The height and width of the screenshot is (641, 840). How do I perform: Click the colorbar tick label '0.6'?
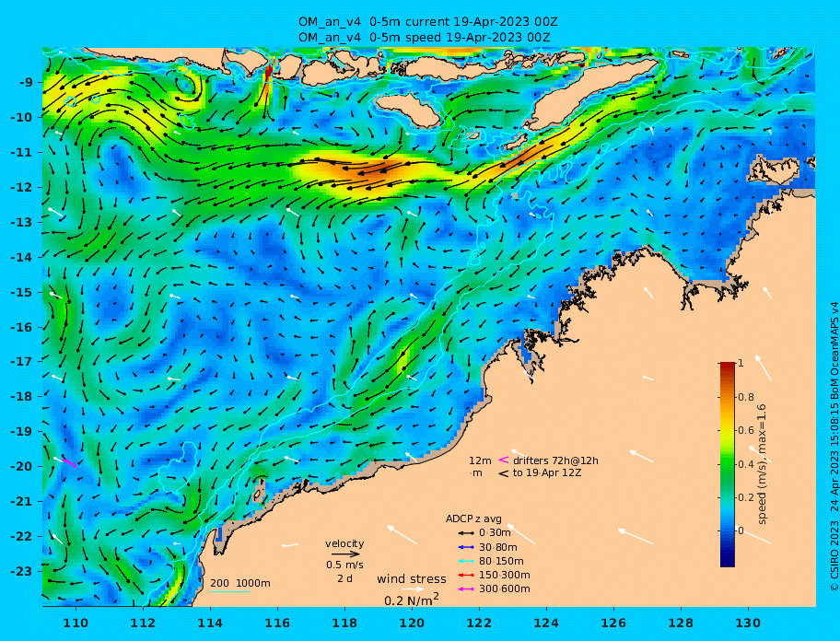(x=746, y=430)
